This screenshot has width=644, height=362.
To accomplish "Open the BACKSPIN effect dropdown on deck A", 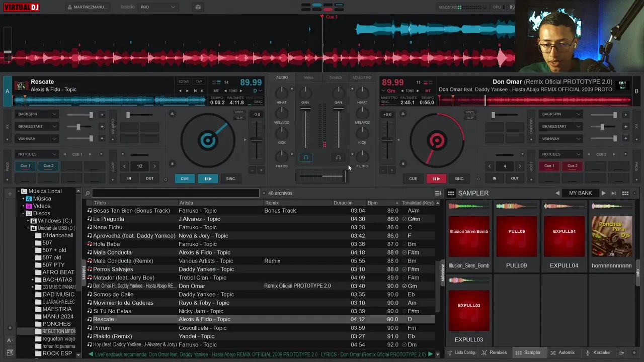I will 37,114.
